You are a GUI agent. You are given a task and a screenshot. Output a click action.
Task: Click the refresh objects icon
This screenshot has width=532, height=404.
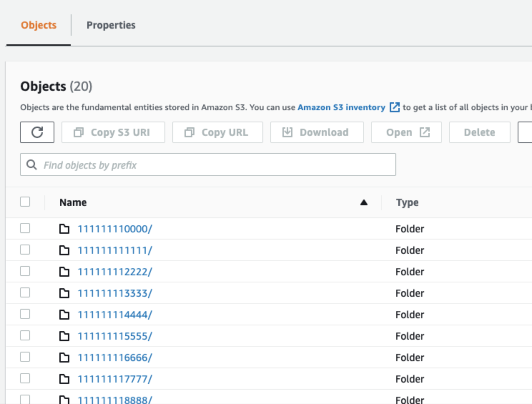pyautogui.click(x=37, y=132)
